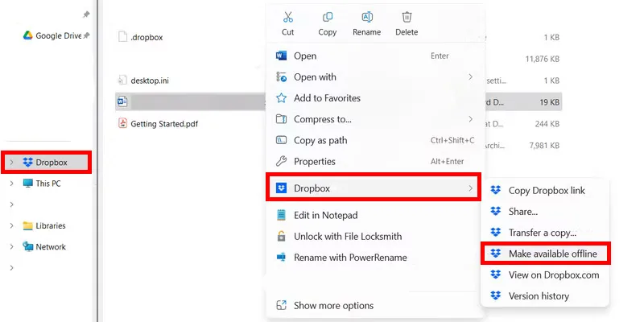Click the Open with icon

click(281, 76)
